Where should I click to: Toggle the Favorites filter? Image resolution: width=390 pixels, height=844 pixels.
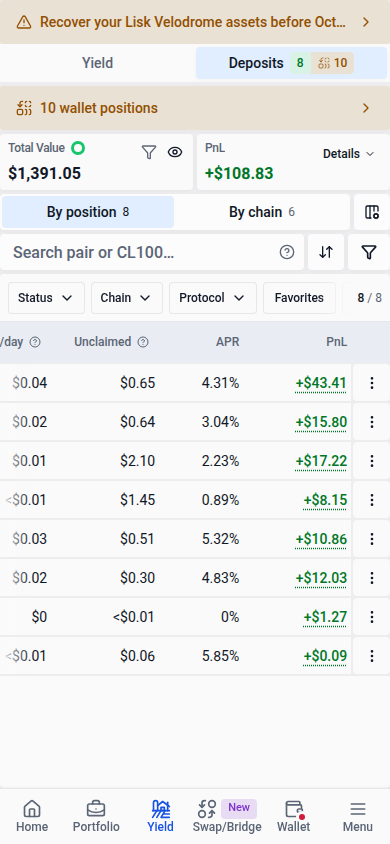[299, 298]
